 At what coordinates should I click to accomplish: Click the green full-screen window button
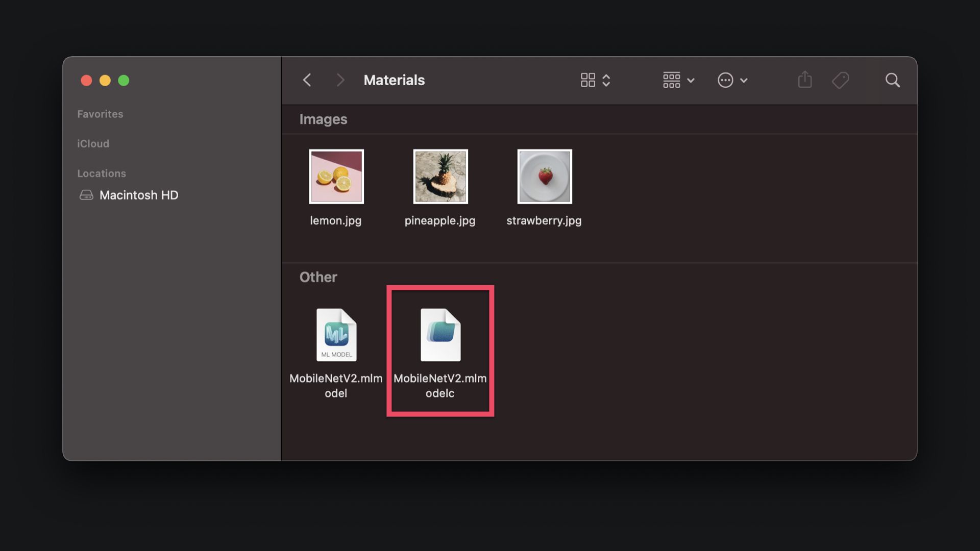(x=124, y=81)
